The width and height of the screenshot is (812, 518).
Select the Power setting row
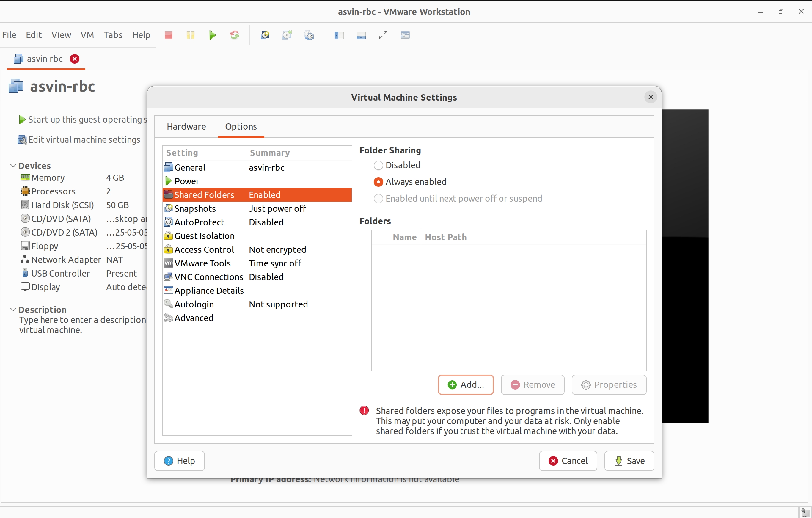pos(257,181)
